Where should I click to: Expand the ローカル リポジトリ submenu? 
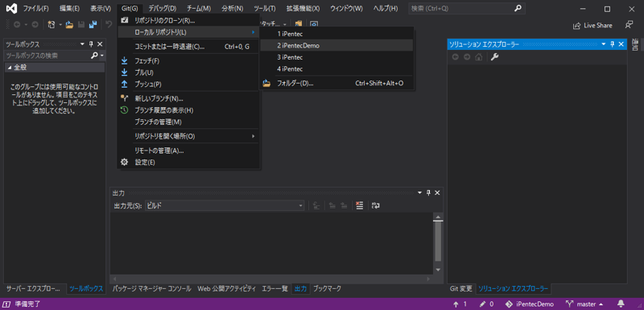pyautogui.click(x=188, y=32)
